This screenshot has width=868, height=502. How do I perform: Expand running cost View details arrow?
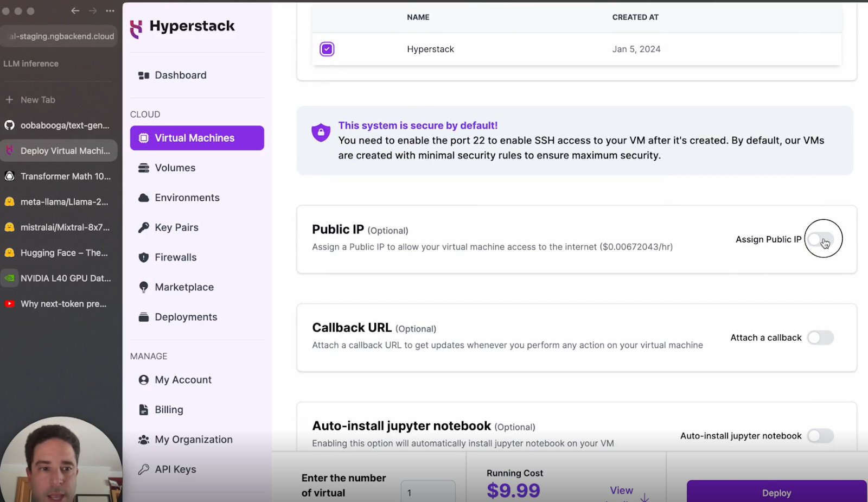click(644, 497)
